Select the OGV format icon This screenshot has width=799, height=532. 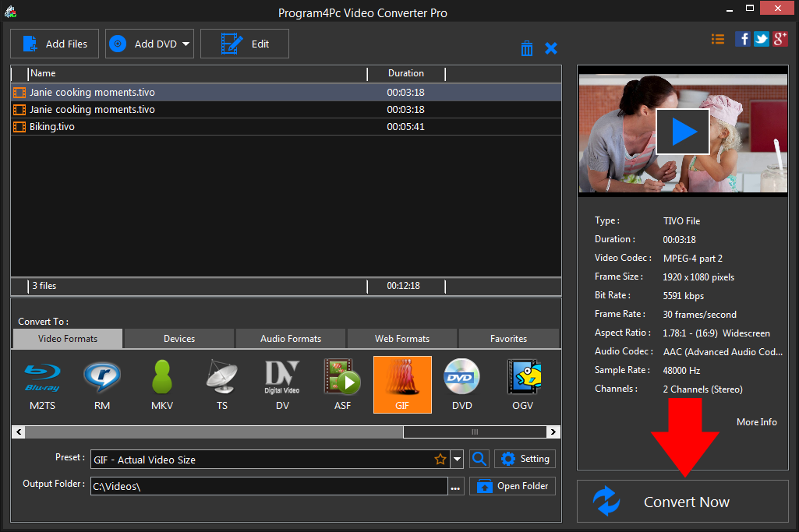point(523,384)
